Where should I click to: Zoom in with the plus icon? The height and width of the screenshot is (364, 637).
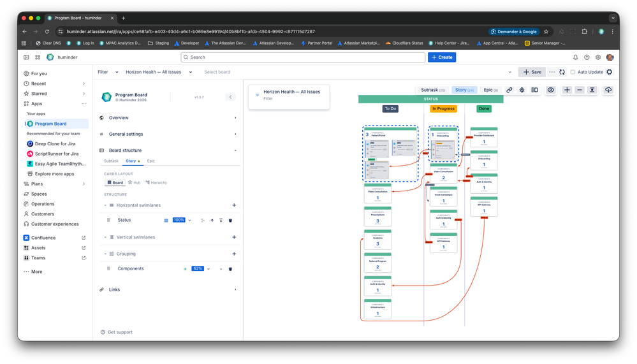[x=567, y=90]
